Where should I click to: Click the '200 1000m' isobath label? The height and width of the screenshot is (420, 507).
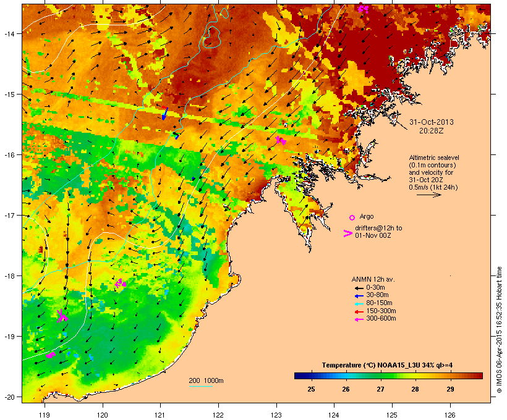click(x=206, y=380)
